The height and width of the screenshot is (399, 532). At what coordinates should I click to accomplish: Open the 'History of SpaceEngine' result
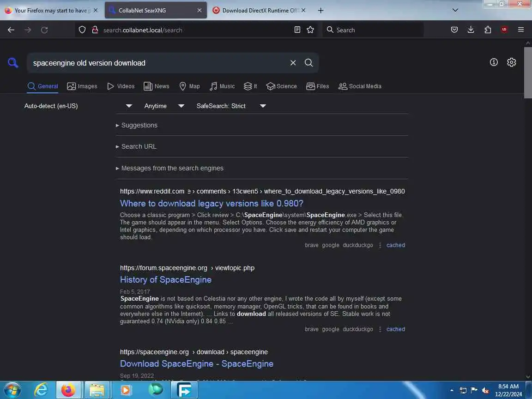(x=166, y=279)
